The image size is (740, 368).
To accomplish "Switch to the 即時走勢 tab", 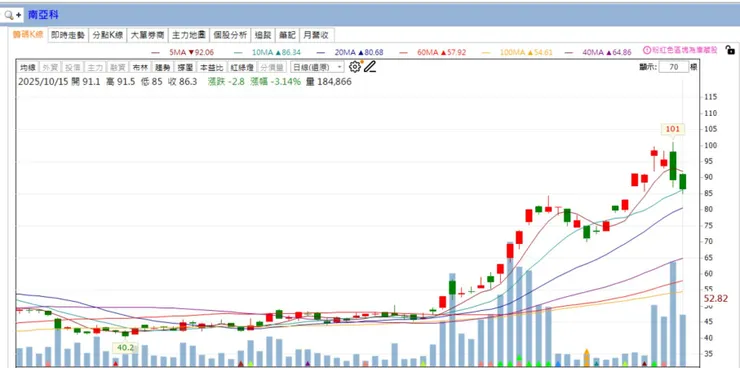I will pos(68,35).
